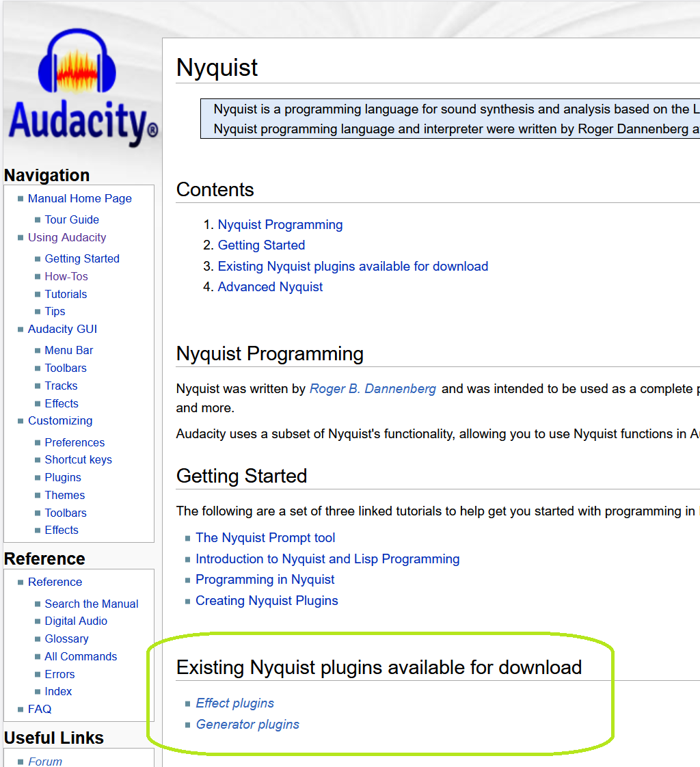Open Manual Home Page link
700x767 pixels.
[79, 198]
